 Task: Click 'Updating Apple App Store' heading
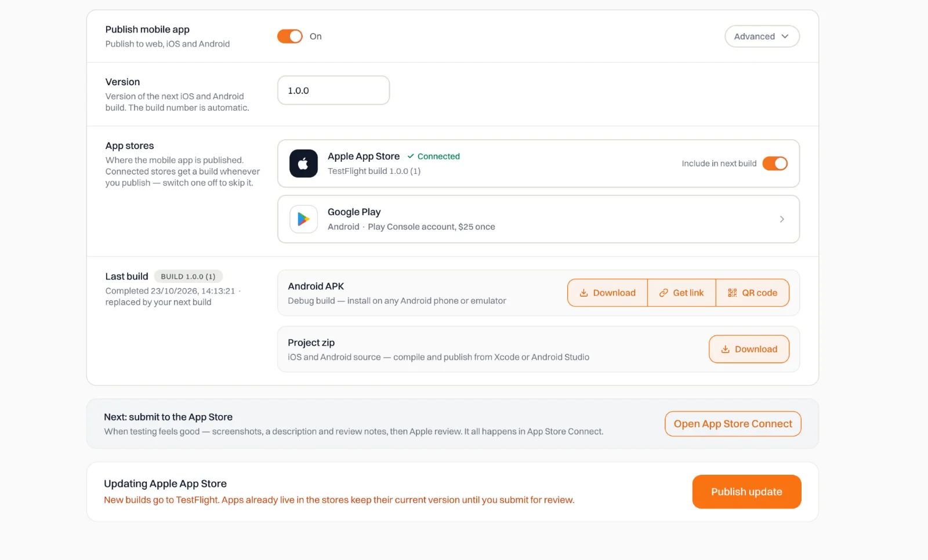point(165,483)
